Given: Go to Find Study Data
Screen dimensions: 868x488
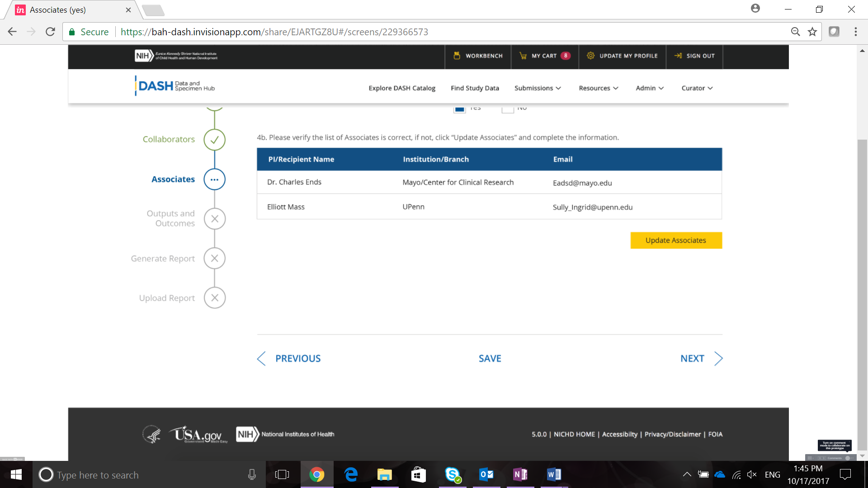Looking at the screenshot, I should tap(475, 88).
